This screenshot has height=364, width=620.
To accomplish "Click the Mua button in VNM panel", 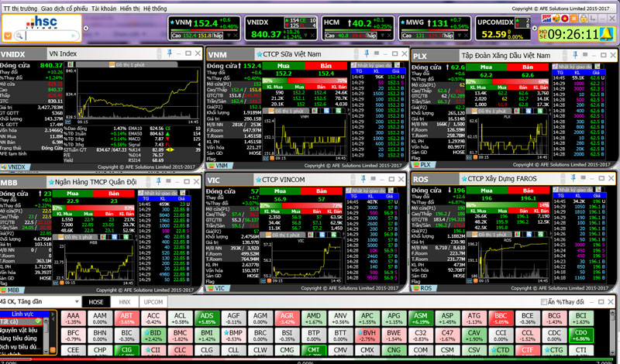I will (284, 66).
